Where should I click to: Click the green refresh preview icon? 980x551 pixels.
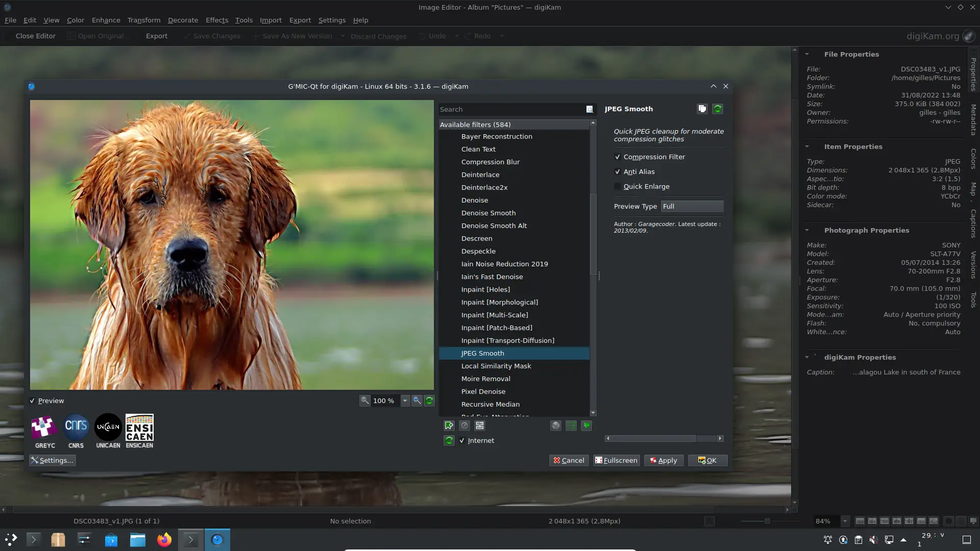point(429,400)
